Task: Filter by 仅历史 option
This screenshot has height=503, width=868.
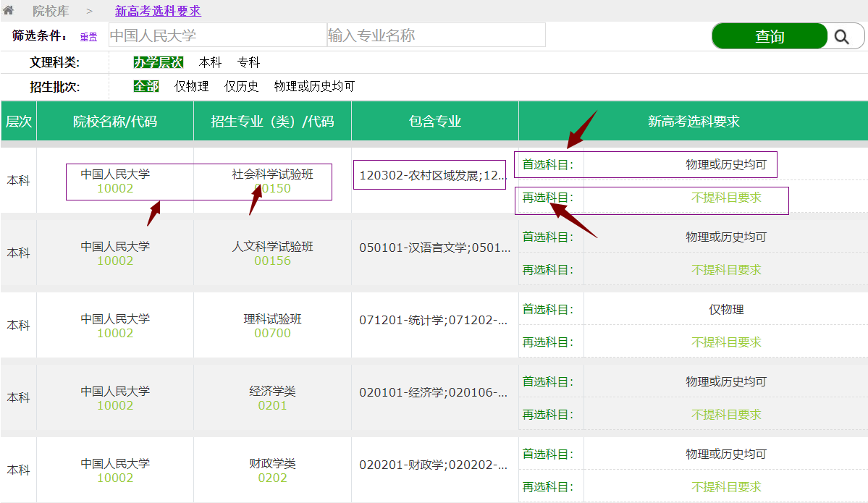Action: [x=241, y=87]
